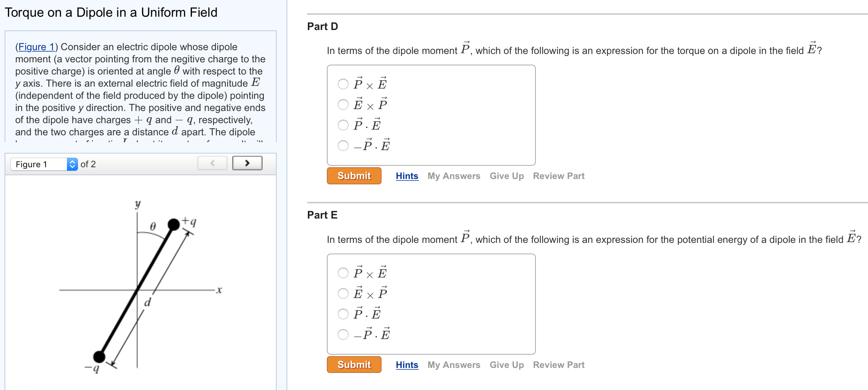
Task: Click Give Up for Part D
Action: [x=507, y=176]
